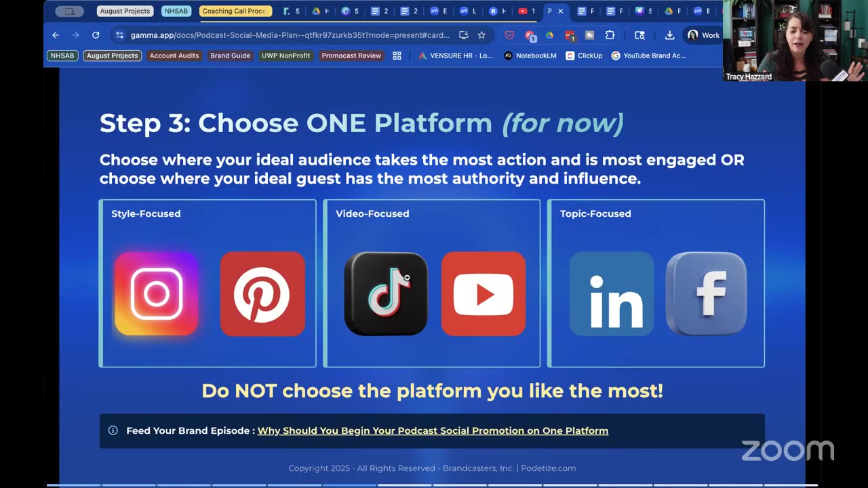Screen dimensions: 868x488
Task: Click the 'Topic-Focused' card label
Action: 595,213
